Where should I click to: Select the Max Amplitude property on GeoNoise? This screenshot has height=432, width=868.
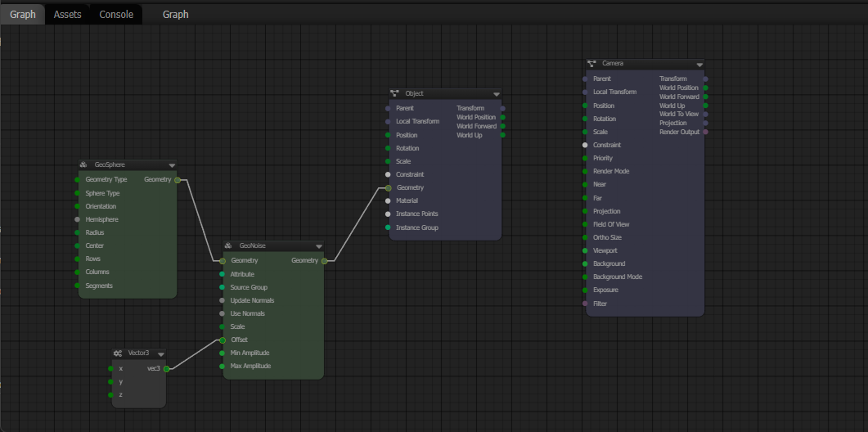pyautogui.click(x=250, y=366)
